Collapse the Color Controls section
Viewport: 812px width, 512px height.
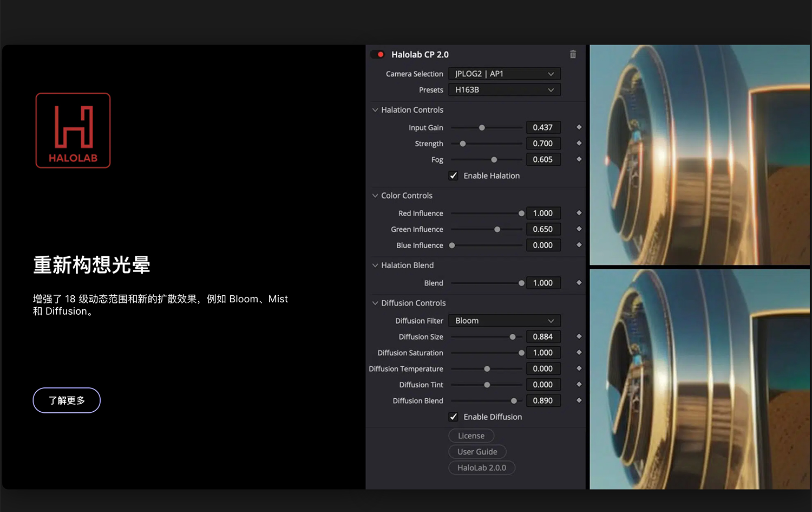[375, 195]
